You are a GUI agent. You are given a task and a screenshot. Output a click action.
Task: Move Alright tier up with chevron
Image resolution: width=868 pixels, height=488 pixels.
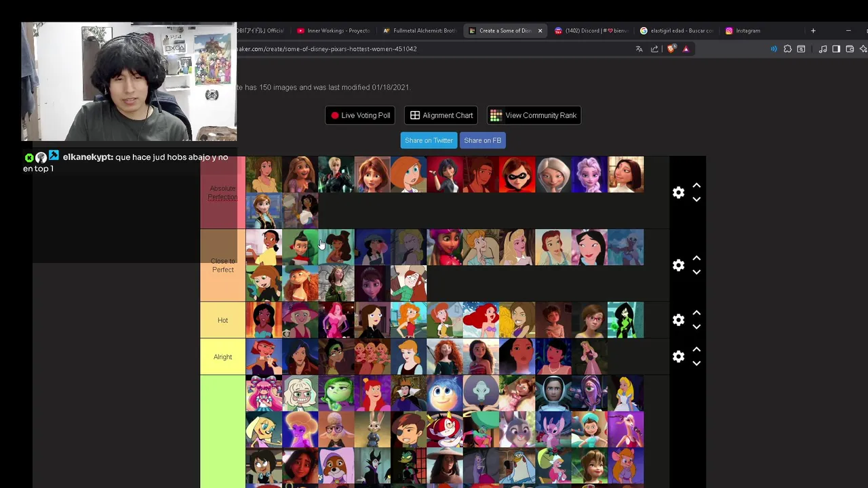coord(696,350)
